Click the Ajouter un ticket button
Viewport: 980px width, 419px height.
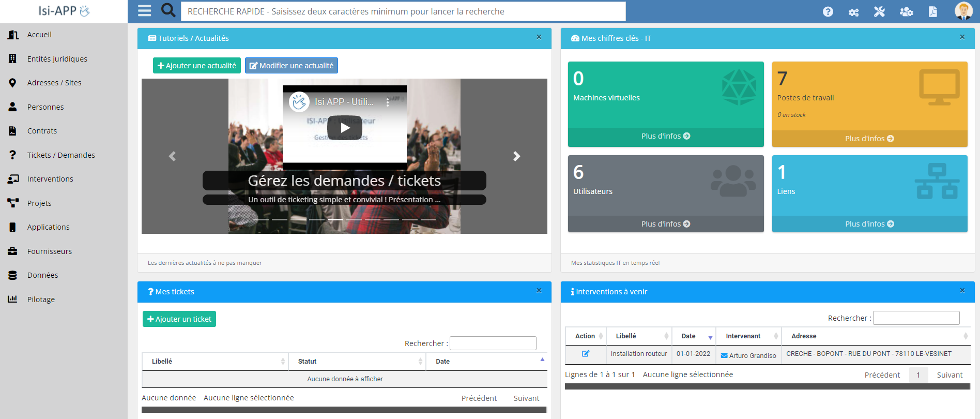[x=179, y=319]
